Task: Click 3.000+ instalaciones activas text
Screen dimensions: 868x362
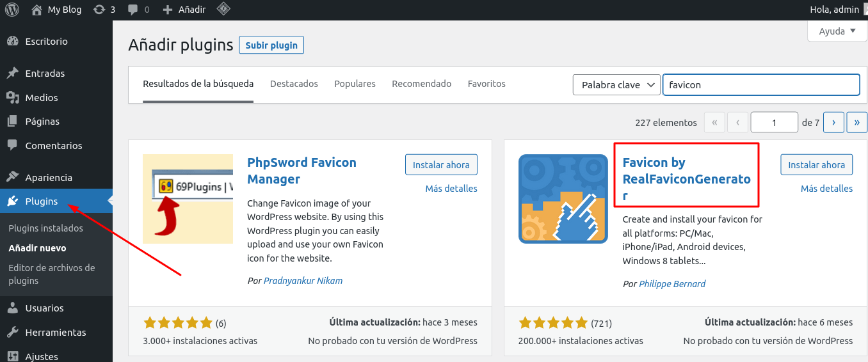Action: (200, 341)
